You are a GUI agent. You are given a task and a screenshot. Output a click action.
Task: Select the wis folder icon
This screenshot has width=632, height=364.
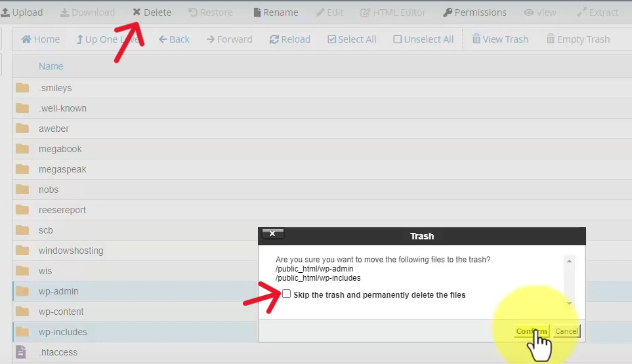22,271
